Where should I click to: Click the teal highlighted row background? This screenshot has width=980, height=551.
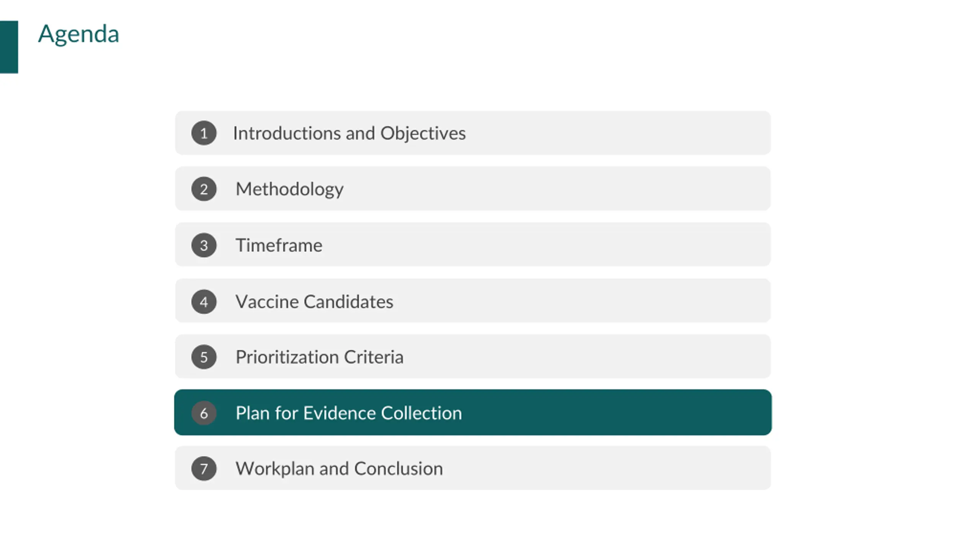click(x=473, y=412)
